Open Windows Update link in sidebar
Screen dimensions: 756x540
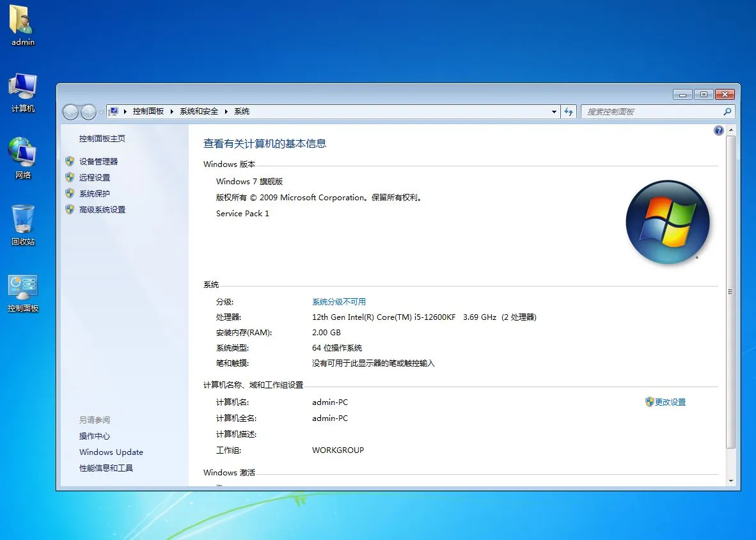tap(111, 452)
